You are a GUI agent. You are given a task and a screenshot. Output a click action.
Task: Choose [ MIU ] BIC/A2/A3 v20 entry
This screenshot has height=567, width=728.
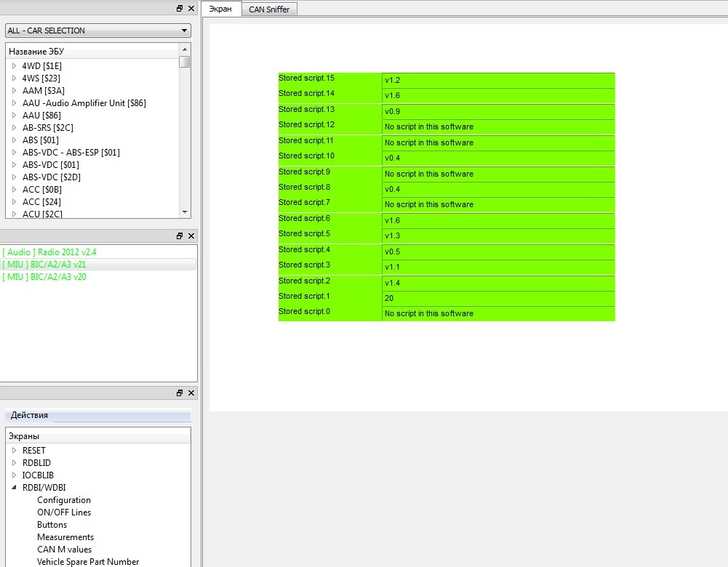click(x=45, y=277)
